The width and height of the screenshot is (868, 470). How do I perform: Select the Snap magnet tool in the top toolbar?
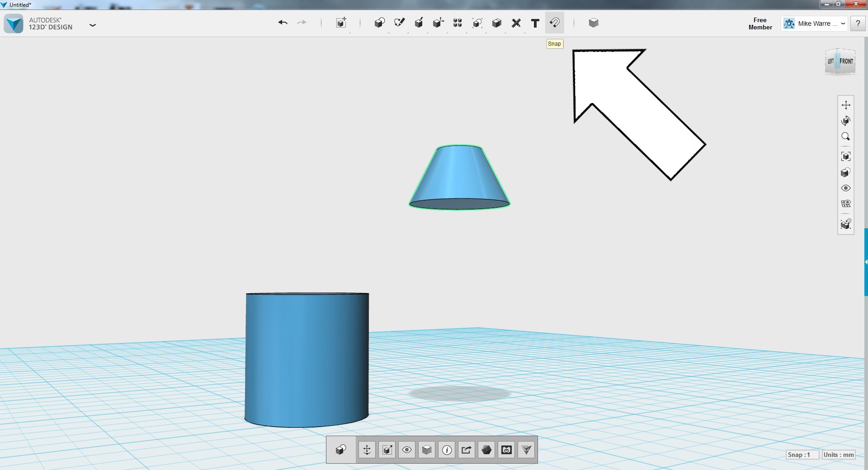click(555, 23)
